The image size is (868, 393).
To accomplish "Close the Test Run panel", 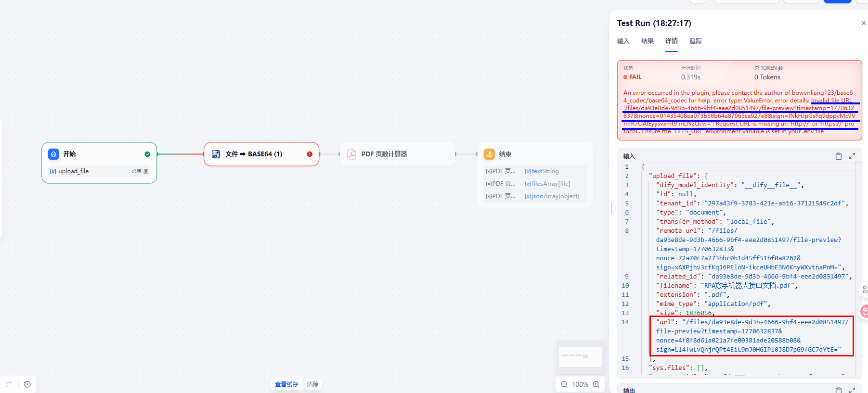I will click(864, 23).
